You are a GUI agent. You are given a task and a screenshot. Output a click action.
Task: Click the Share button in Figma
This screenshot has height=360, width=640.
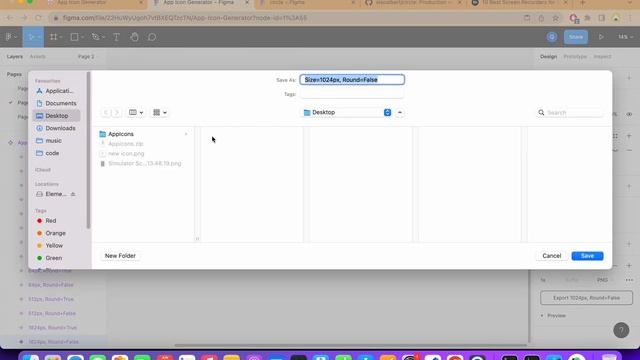pyautogui.click(x=576, y=37)
